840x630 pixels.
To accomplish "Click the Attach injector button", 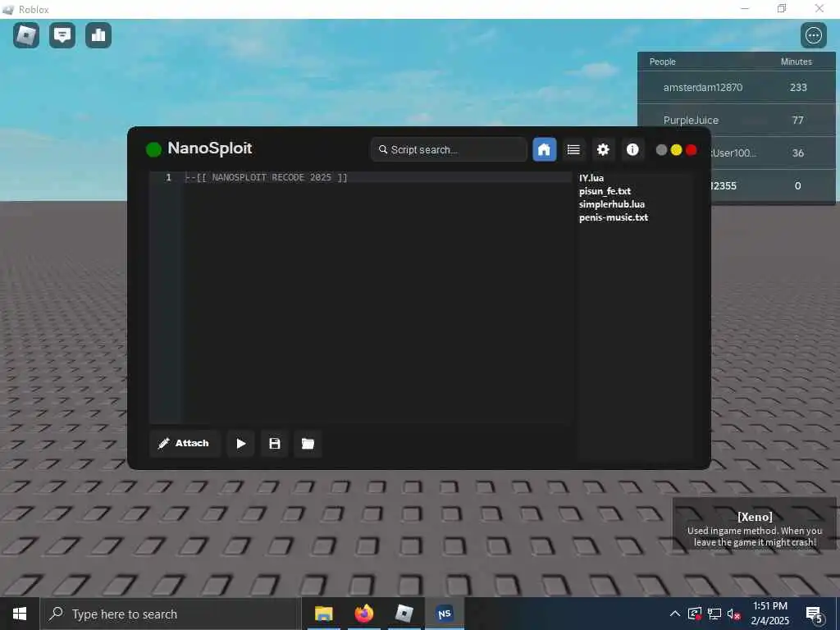I will [185, 444].
